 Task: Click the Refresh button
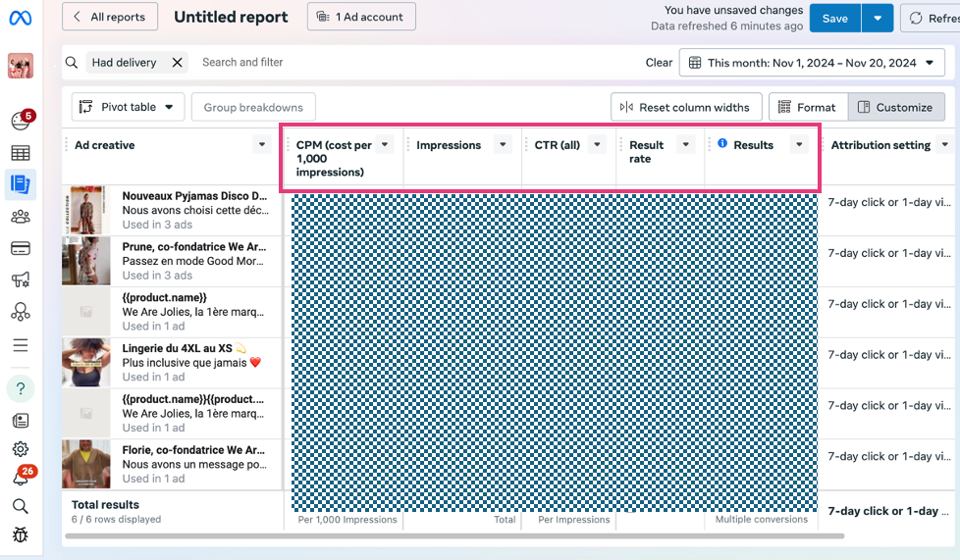coord(931,19)
